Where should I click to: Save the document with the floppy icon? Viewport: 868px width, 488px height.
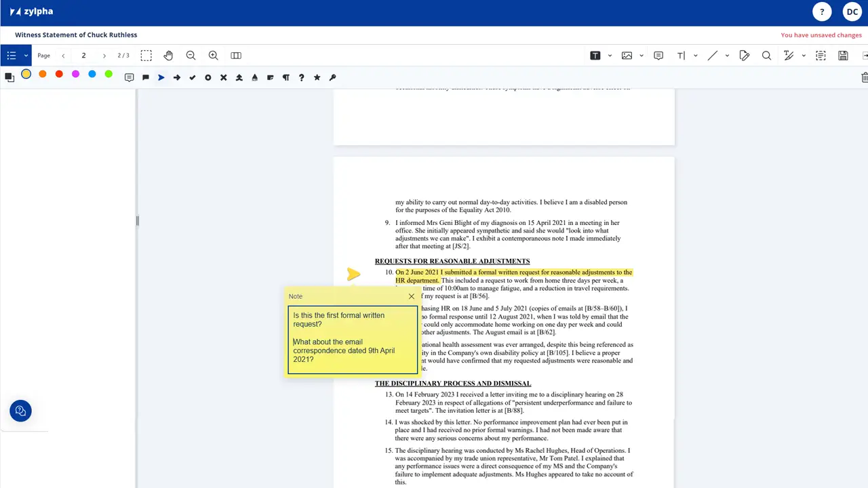843,56
